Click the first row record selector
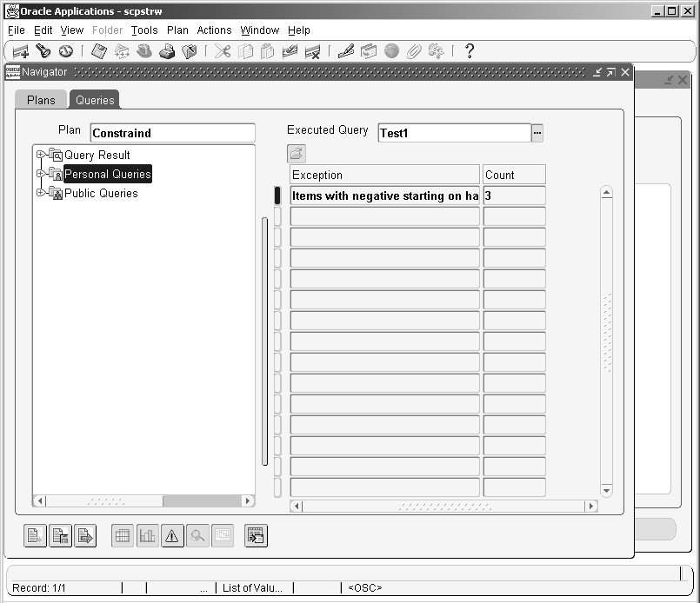The image size is (700, 603). click(277, 195)
